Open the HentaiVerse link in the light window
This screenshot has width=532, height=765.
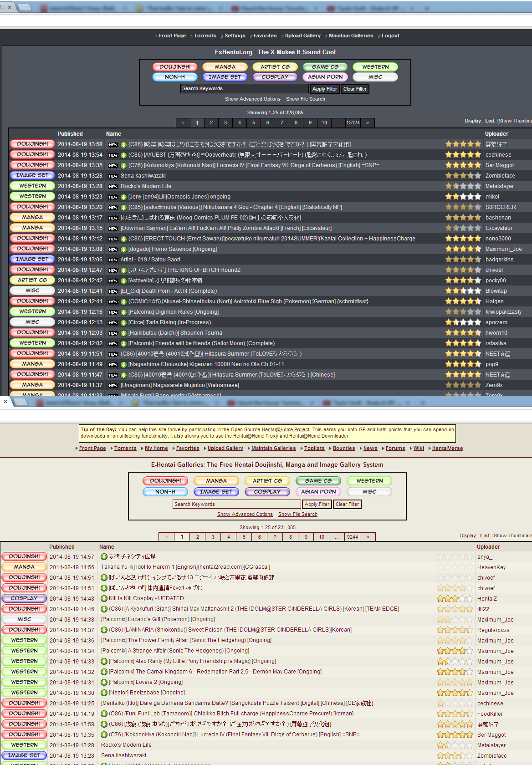[447, 448]
